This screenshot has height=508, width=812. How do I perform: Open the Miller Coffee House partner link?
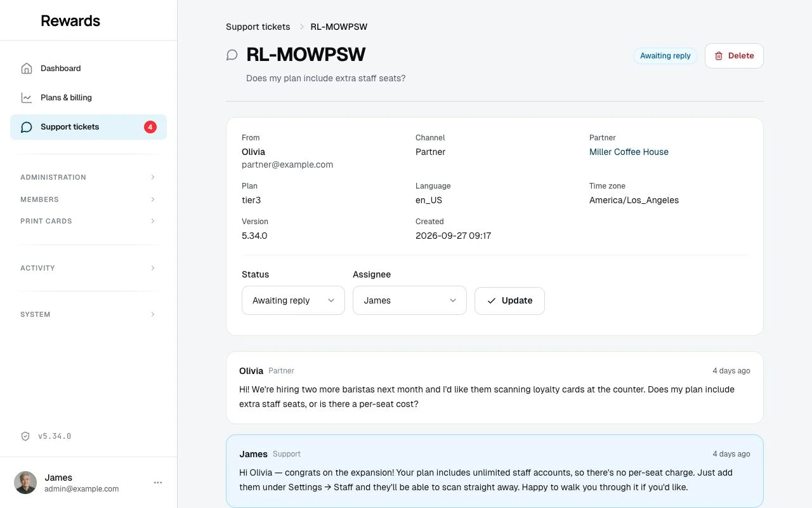[x=629, y=152]
